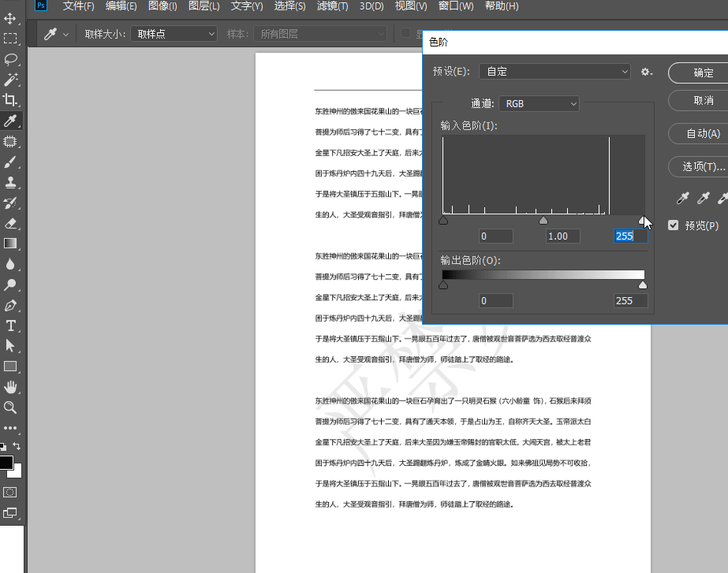The image size is (728, 573).
Task: Click the input level 1.00 field
Action: [562, 236]
